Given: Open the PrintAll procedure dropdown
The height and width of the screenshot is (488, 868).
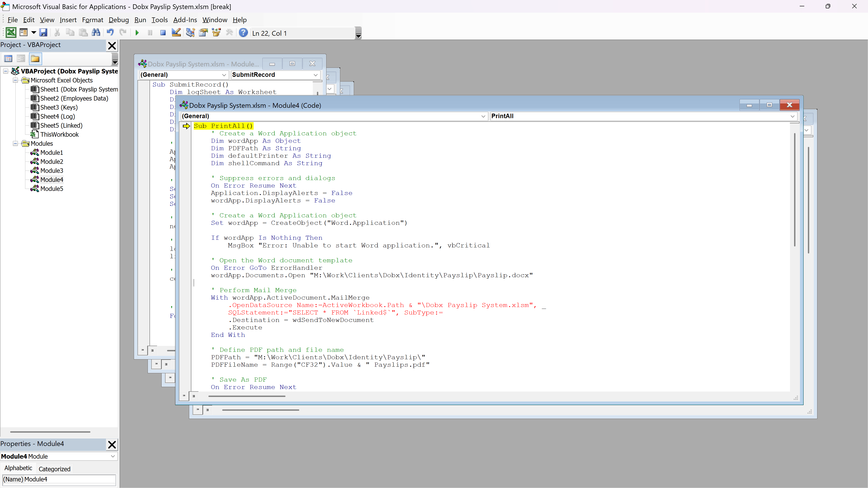Looking at the screenshot, I should click(x=792, y=116).
